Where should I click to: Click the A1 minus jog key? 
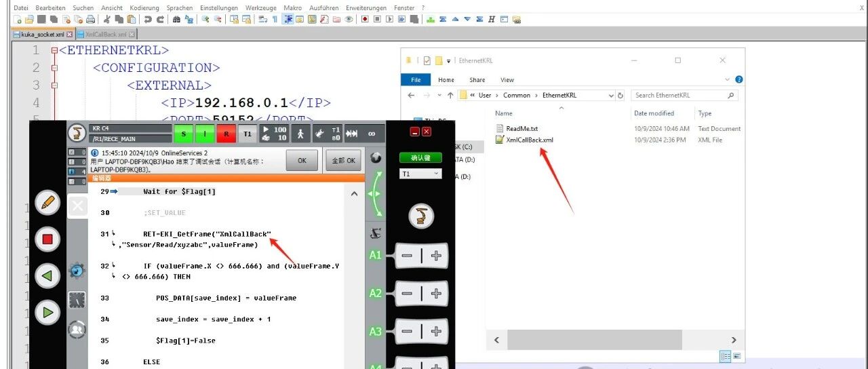(x=407, y=256)
